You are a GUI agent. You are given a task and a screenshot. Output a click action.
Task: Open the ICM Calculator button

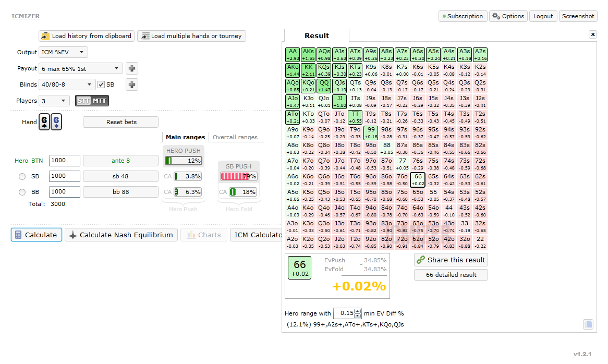tap(256, 235)
